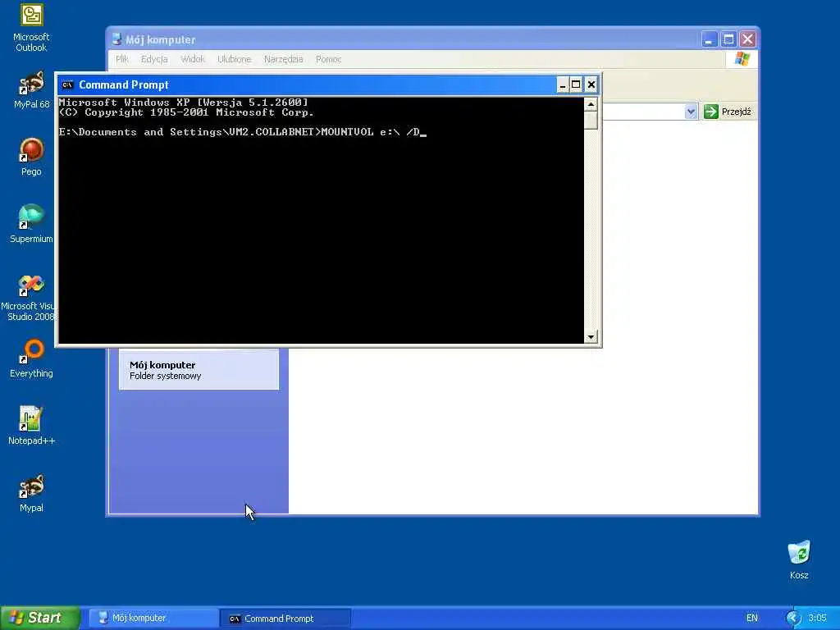Image resolution: width=840 pixels, height=630 pixels.
Task: Click the EN language indicator
Action: 752,619
